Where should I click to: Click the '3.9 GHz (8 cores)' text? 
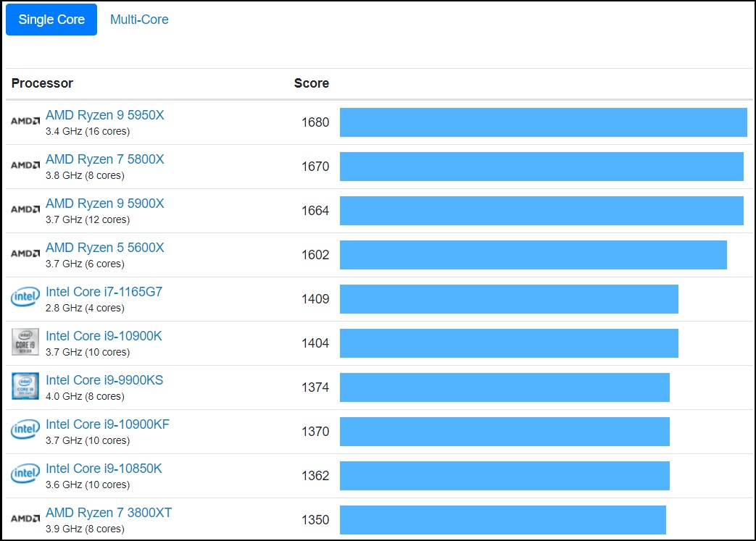pos(85,529)
